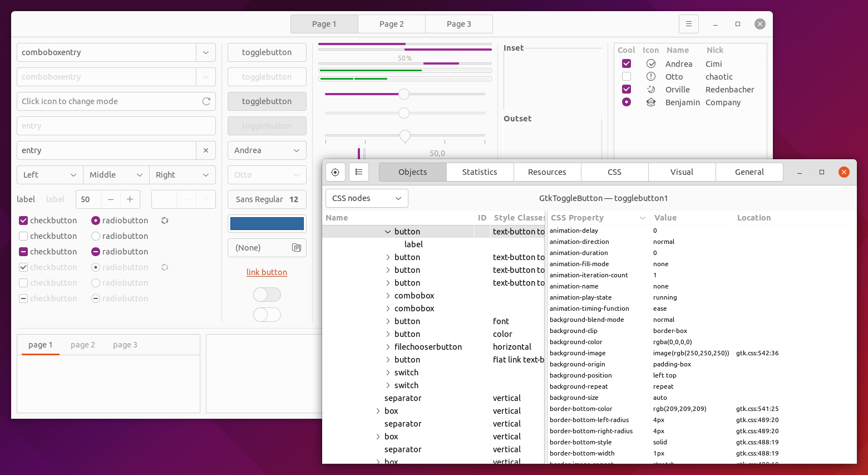Check the second enabled checkbutton

[23, 236]
